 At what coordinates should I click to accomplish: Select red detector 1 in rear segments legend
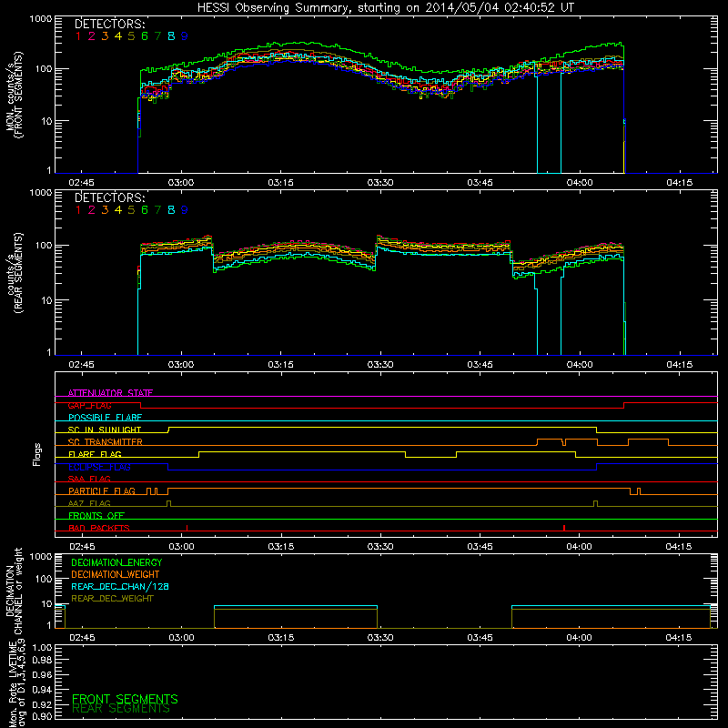pyautogui.click(x=78, y=210)
